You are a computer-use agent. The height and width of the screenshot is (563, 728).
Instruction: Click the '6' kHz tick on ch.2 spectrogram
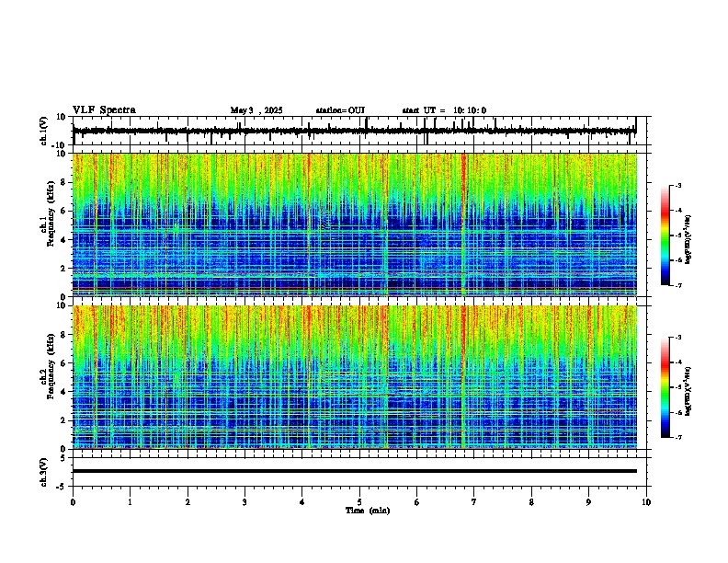pos(63,363)
